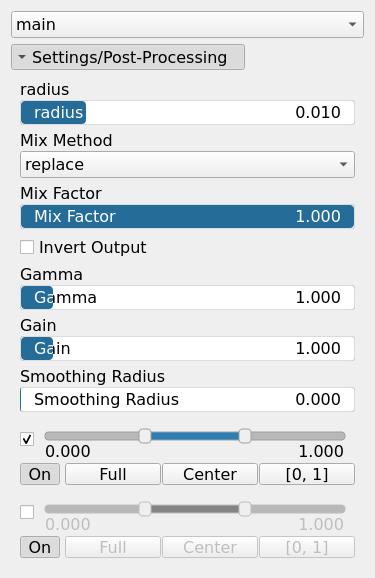Image resolution: width=375 pixels, height=578 pixels.
Task: Click the Mix Factor slider bar
Action: coord(187,216)
